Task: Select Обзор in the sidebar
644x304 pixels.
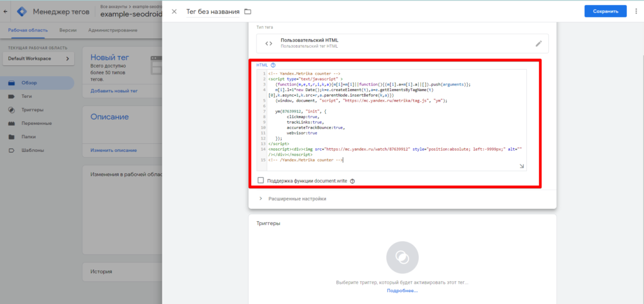Action: tap(37, 83)
